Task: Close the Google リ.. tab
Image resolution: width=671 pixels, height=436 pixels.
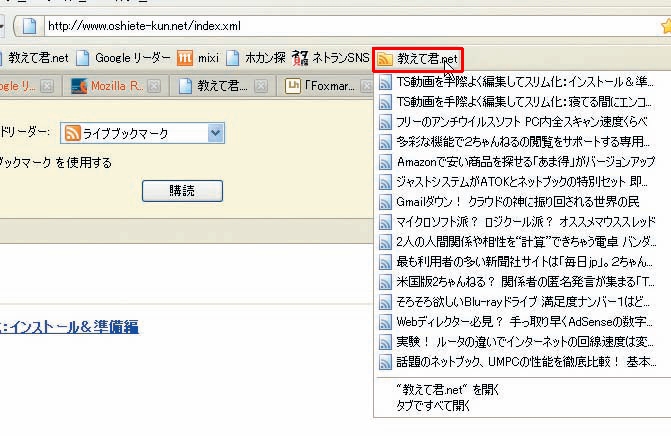Action: pyautogui.click(x=47, y=86)
